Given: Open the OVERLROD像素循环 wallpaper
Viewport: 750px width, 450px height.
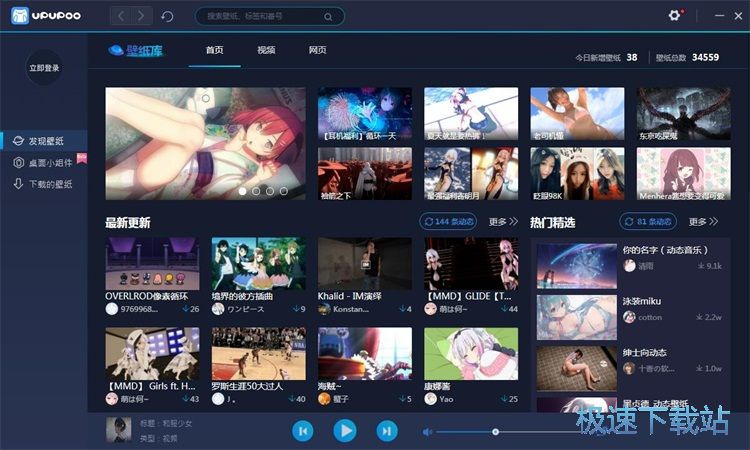Looking at the screenshot, I should 152,263.
